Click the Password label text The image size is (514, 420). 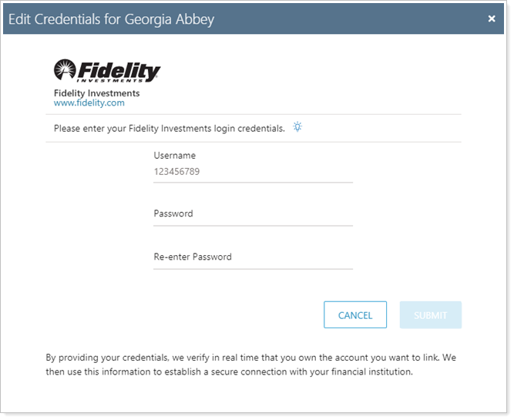pos(173,213)
